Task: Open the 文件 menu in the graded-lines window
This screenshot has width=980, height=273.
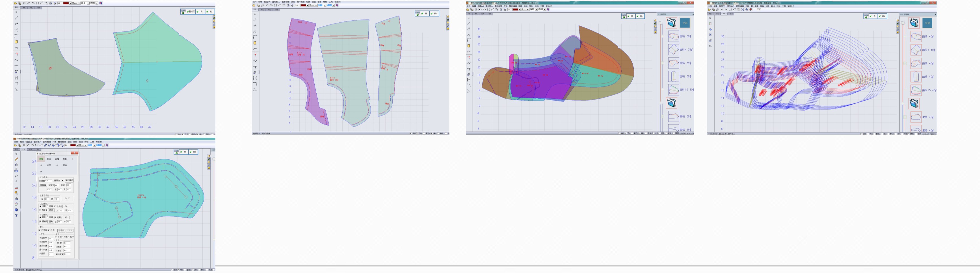Action: pos(709,6)
